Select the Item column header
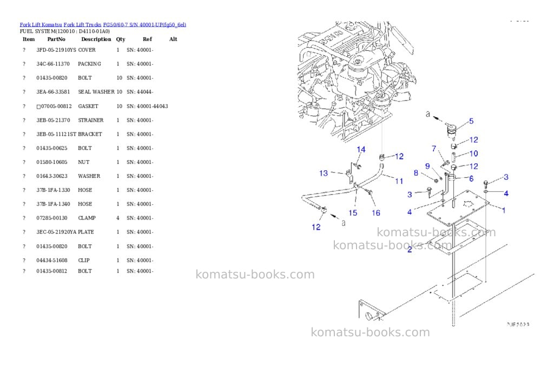Viewport: 554px width, 392px height. click(x=29, y=39)
